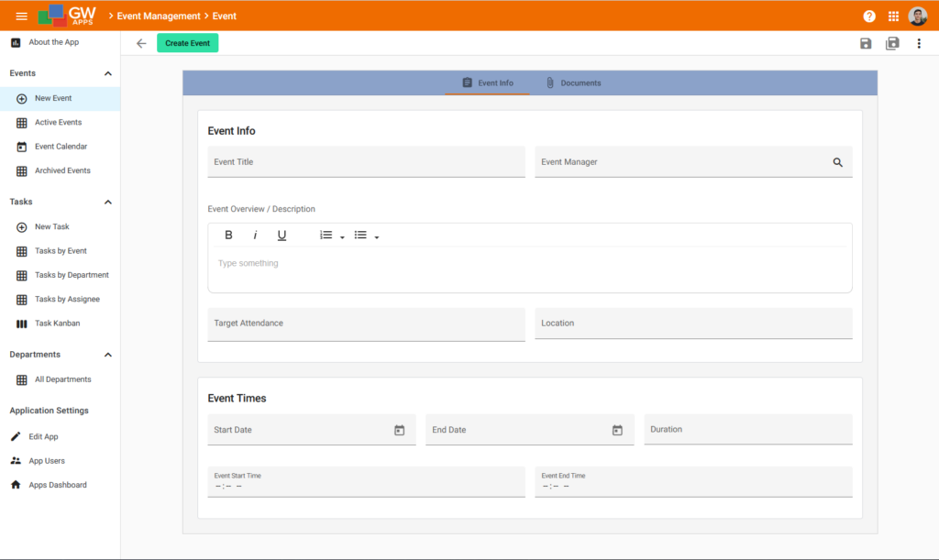Viewport: 939px width, 560px height.
Task: Open the apps grid launcher
Action: (x=893, y=16)
